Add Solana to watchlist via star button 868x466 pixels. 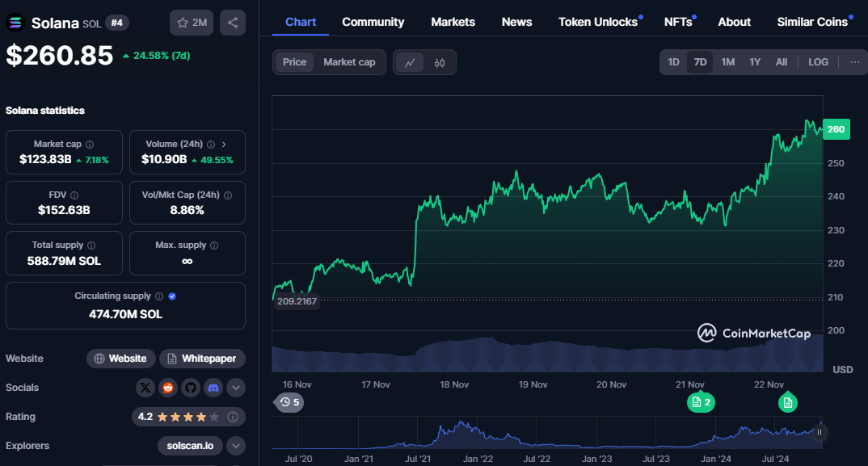tap(192, 23)
